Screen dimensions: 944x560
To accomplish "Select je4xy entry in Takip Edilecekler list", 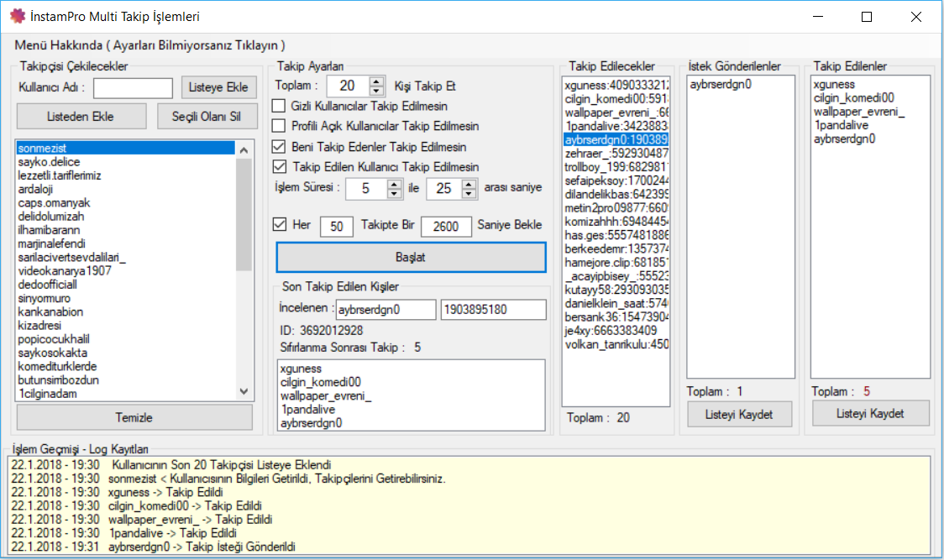I will coord(616,331).
